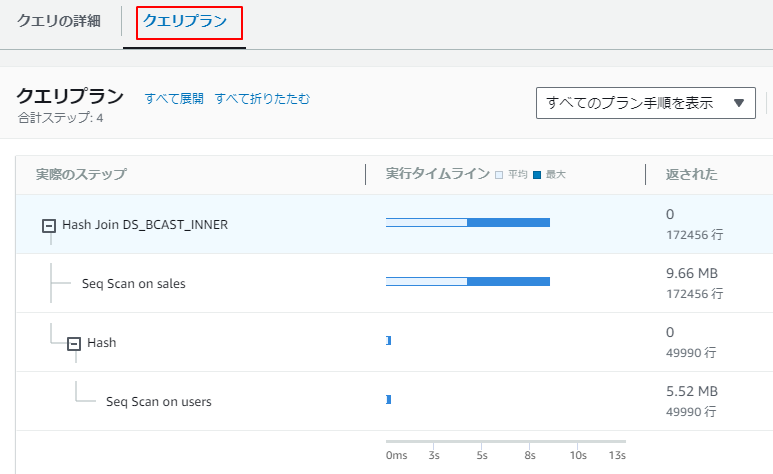This screenshot has height=474, width=773.
Task: Select the Seq Scan on users step
Action: coord(158,401)
